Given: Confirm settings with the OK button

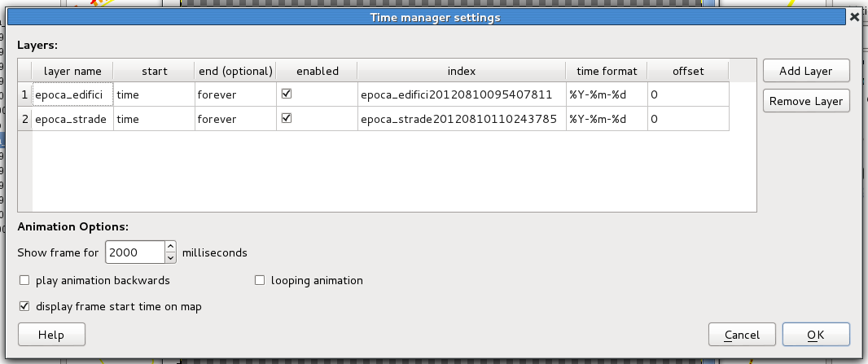Looking at the screenshot, I should tap(816, 335).
